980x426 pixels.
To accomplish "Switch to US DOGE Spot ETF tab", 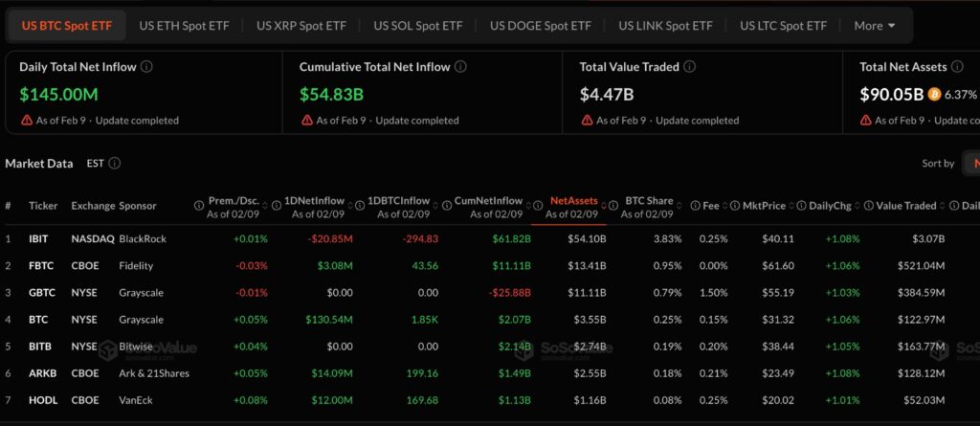I will click(540, 26).
